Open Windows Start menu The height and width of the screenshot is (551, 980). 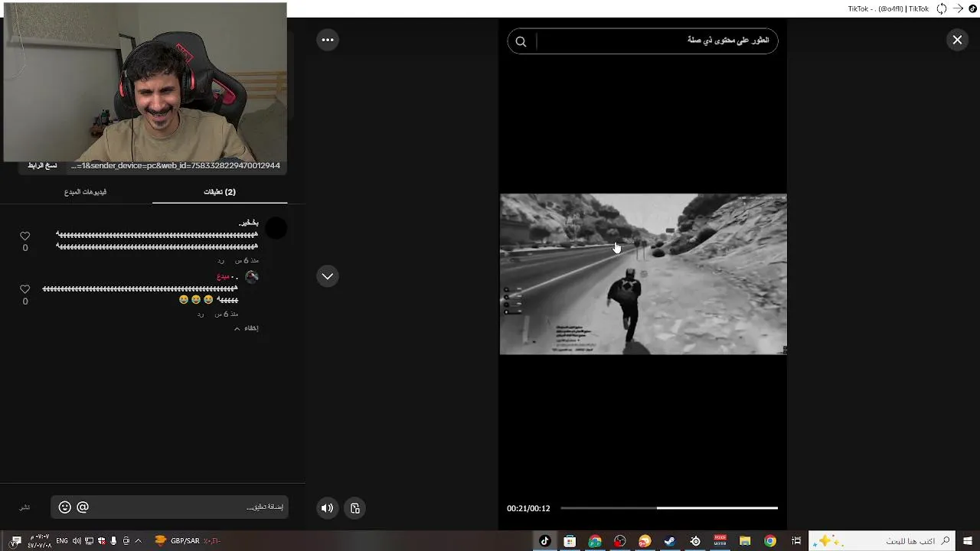pos(968,541)
